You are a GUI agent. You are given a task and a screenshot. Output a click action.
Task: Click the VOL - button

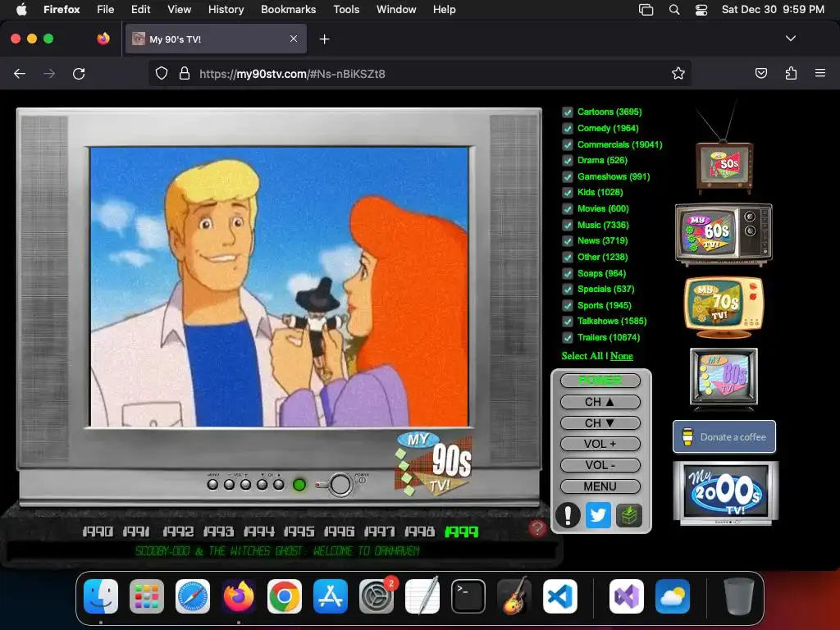coord(600,465)
